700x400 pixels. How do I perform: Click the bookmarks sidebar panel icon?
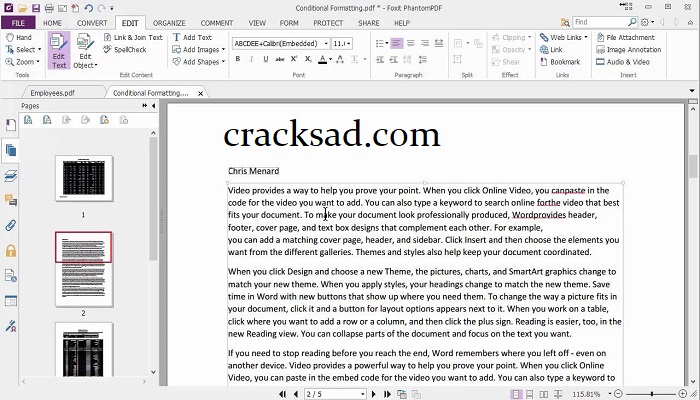11,125
